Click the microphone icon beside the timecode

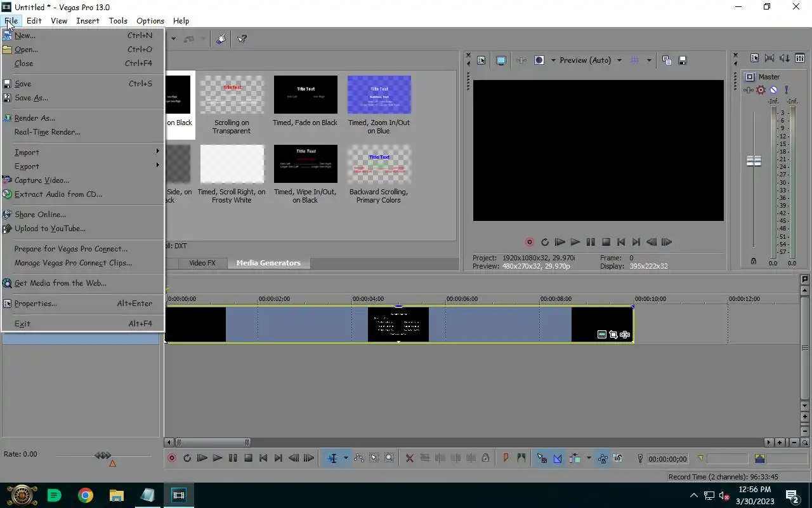(640, 458)
